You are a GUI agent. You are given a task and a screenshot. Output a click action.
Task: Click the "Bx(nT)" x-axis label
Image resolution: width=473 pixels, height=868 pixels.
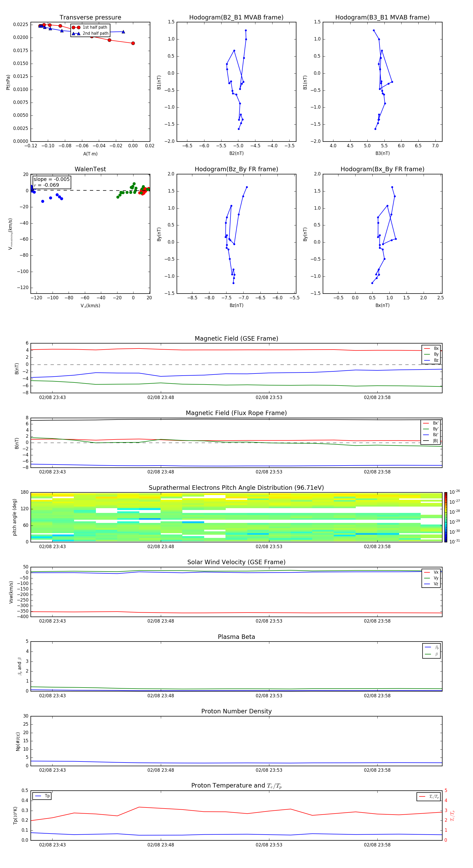click(x=382, y=305)
